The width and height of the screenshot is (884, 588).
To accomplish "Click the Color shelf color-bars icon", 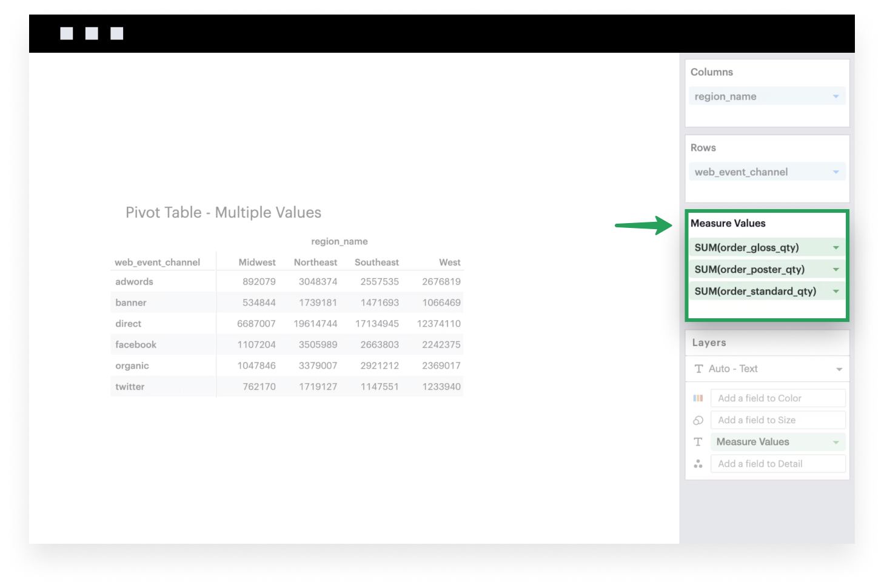I will [698, 398].
